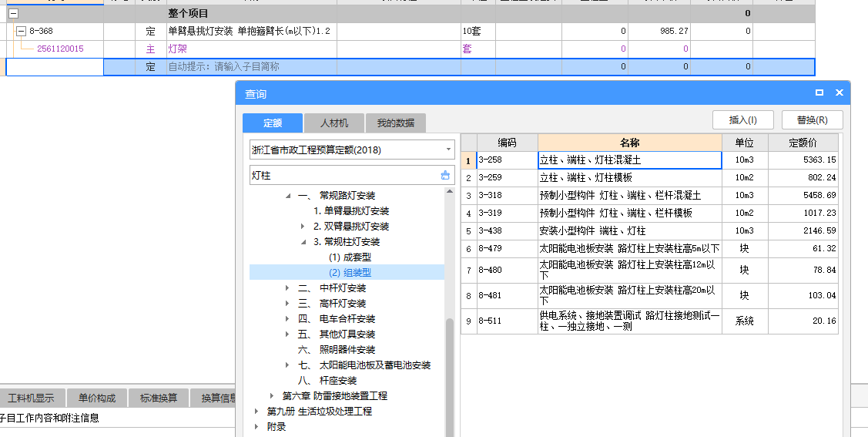Expand 五、其他灯具安装 node

(287, 334)
